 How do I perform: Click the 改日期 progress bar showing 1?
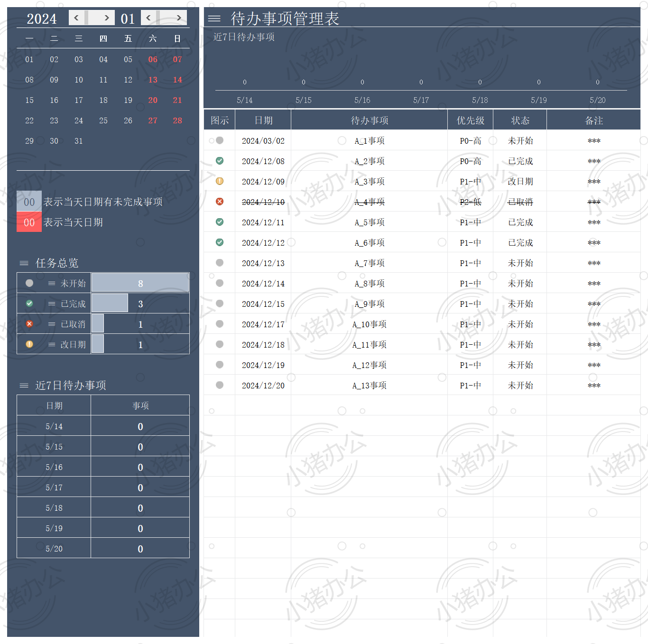point(97,344)
